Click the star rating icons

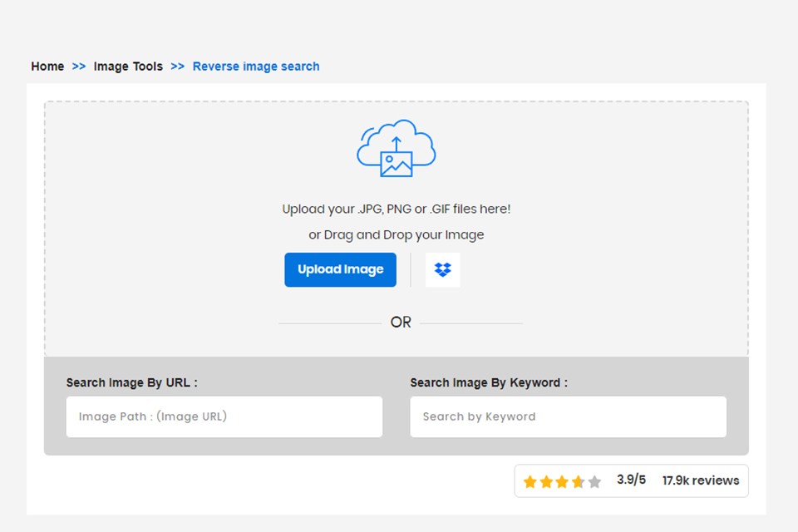[x=563, y=481]
